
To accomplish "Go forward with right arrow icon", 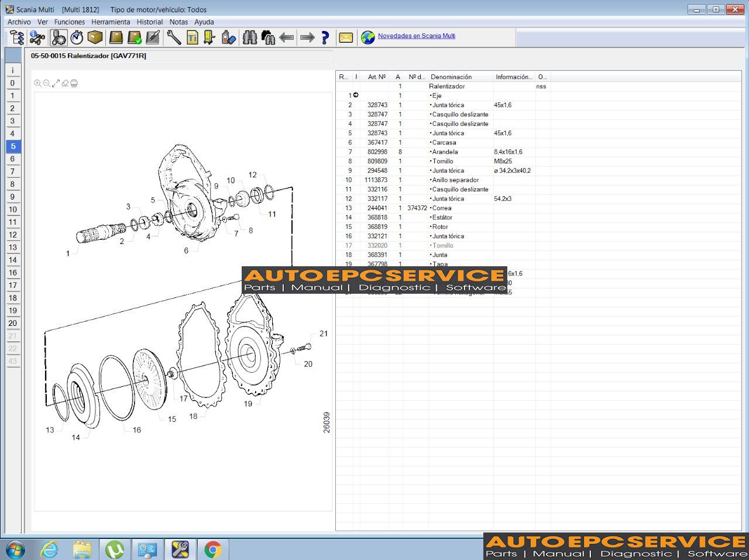I will (307, 38).
